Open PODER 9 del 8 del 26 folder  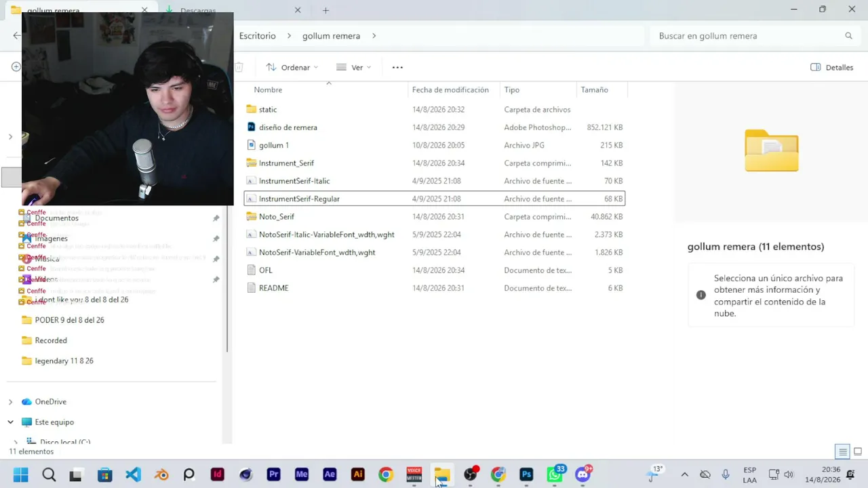[x=69, y=320]
